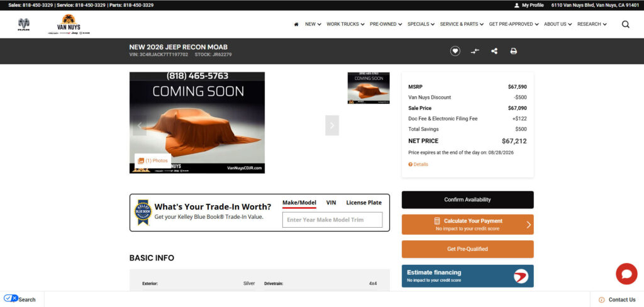Open the pricing Details link
Viewport: 644px width, 307px height.
click(x=418, y=164)
